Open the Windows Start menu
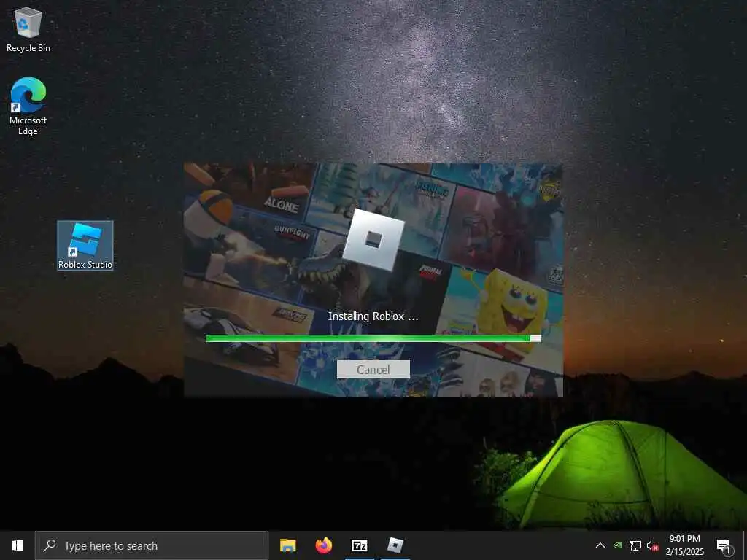Viewport: 747px width, 560px height. coord(18,545)
